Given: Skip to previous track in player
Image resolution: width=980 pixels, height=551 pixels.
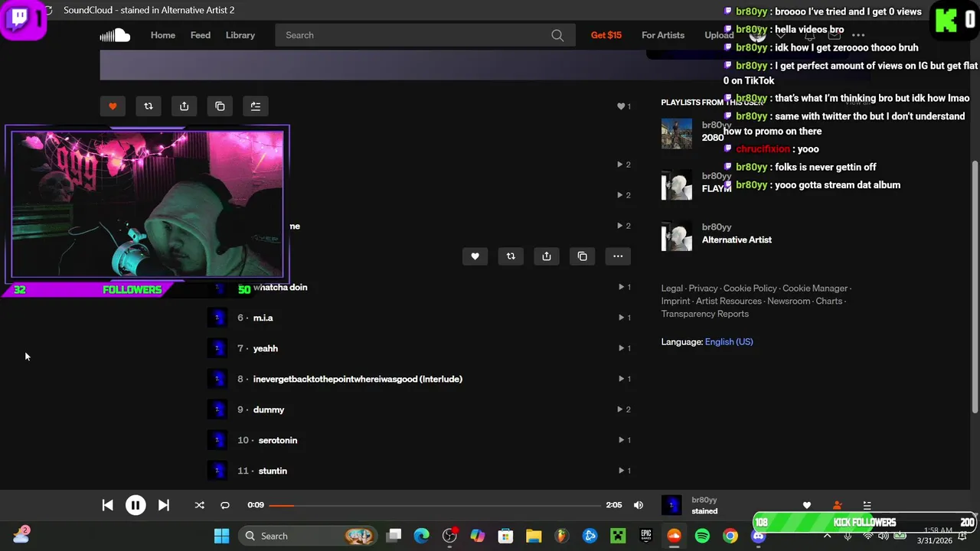Looking at the screenshot, I should [107, 505].
